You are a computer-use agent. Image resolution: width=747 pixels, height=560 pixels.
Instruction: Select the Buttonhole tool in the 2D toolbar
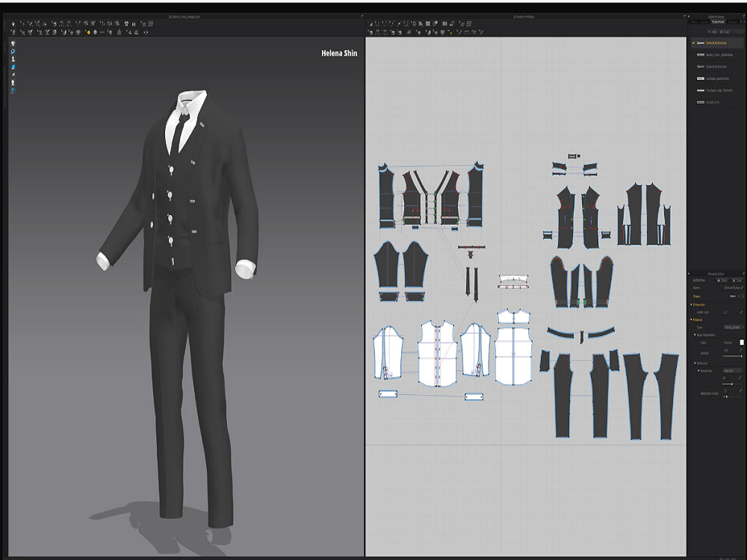(450, 31)
